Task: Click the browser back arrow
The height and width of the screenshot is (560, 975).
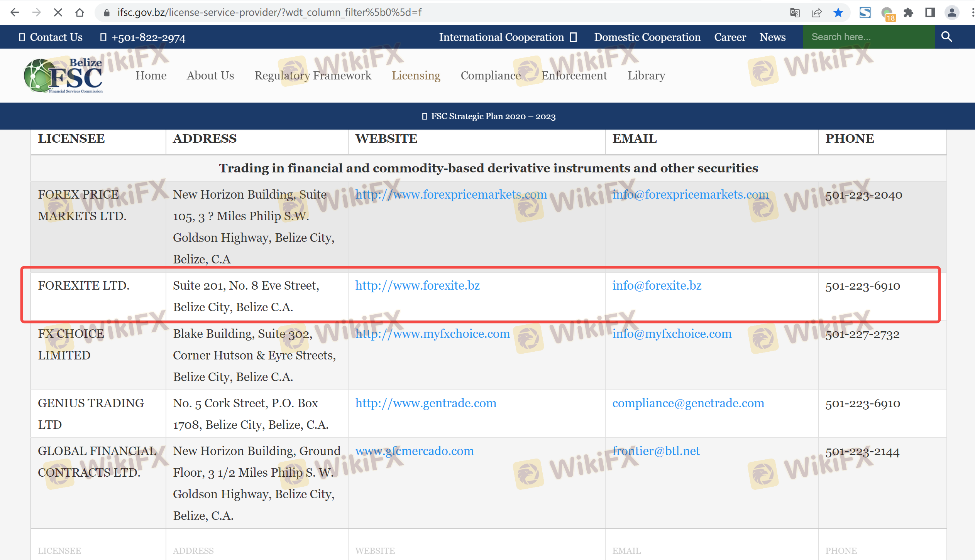Action: (x=15, y=12)
